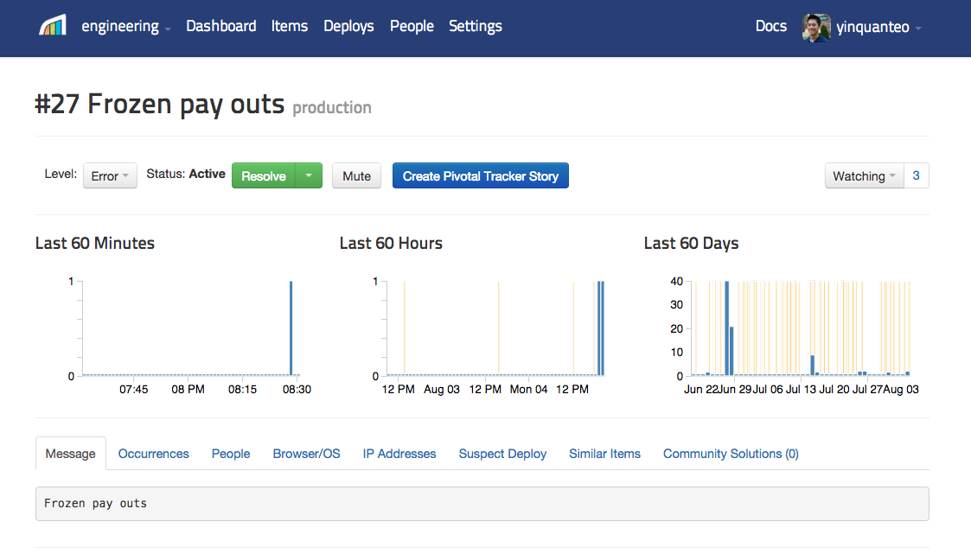Click the tallest blue bar in Last 60 Days chart
The width and height of the screenshot is (971, 560).
click(727, 328)
